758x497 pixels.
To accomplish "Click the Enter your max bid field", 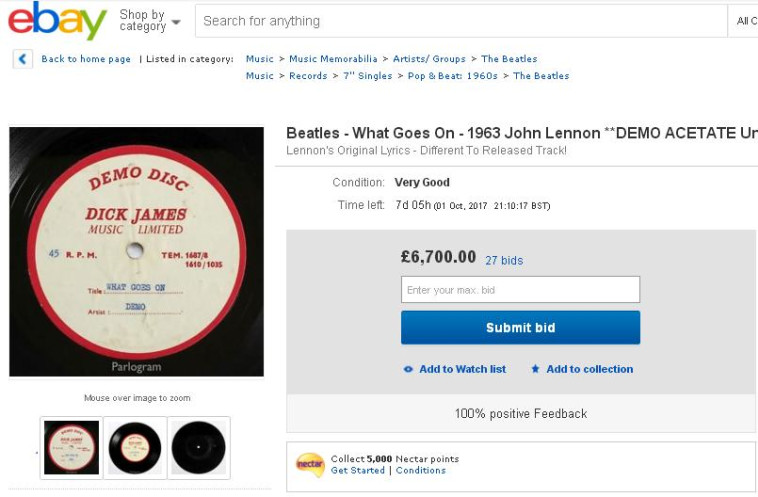I will tap(520, 290).
